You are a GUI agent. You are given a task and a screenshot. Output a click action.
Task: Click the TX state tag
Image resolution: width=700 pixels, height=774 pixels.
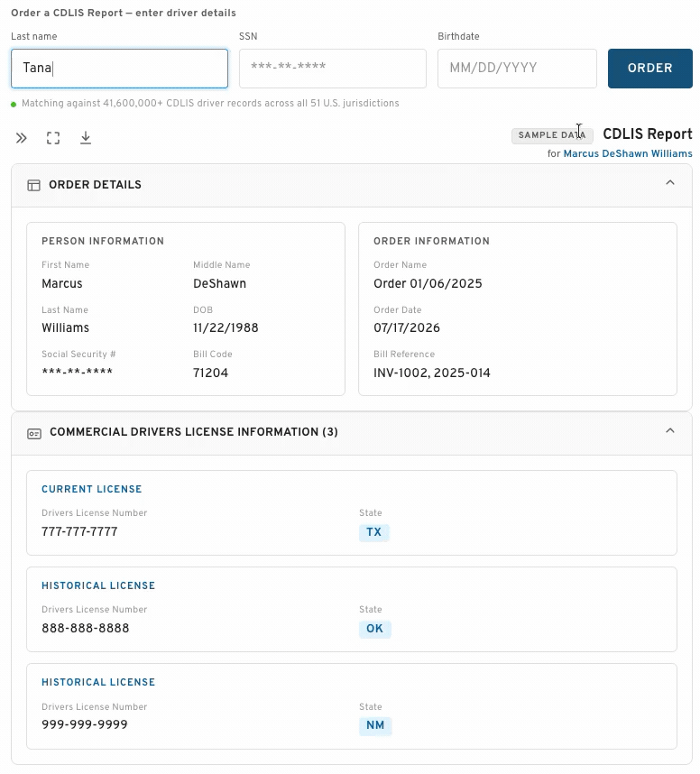pos(373,532)
